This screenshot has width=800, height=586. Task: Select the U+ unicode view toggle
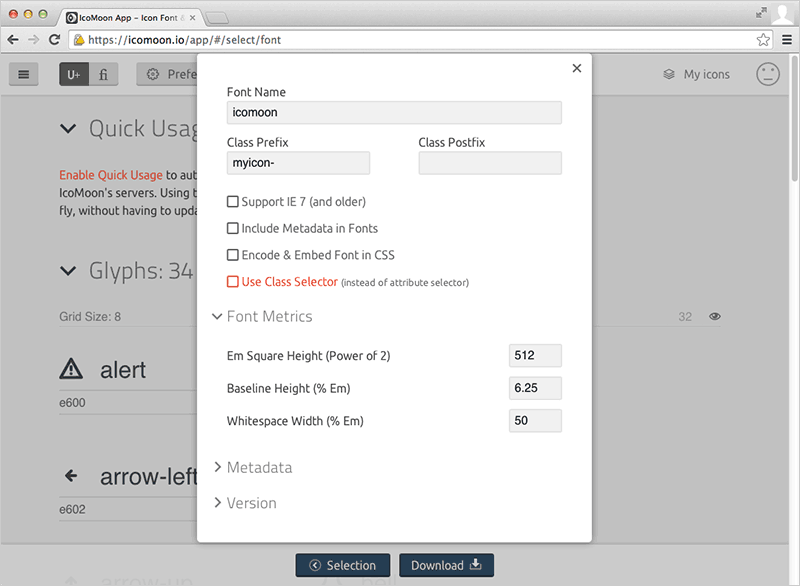click(x=74, y=74)
